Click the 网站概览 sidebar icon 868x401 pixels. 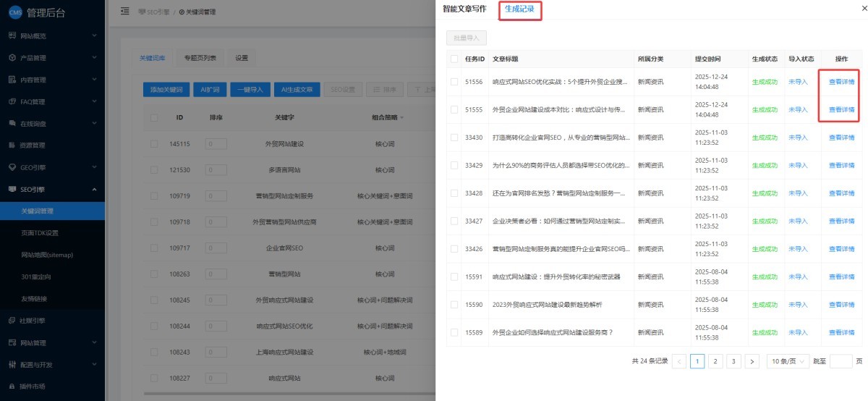tap(12, 35)
